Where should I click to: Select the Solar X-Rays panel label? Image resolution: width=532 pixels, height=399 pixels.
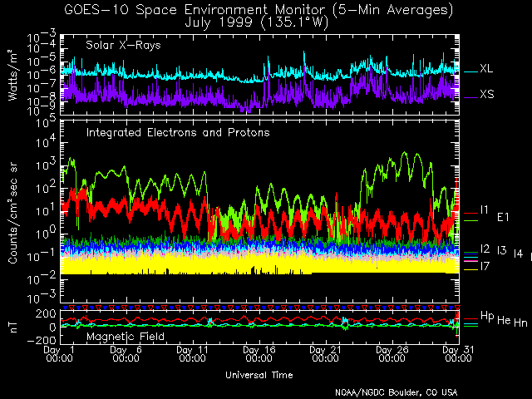[123, 45]
